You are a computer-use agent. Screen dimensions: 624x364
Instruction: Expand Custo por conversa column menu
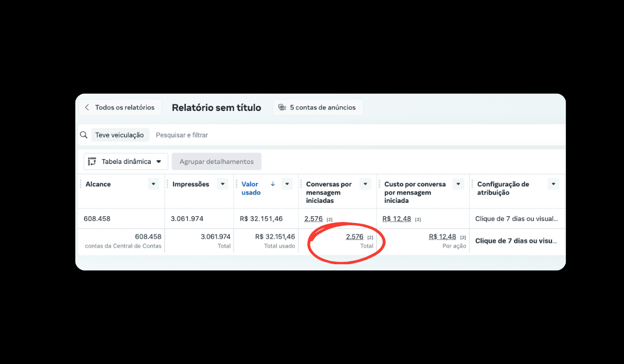(x=458, y=184)
